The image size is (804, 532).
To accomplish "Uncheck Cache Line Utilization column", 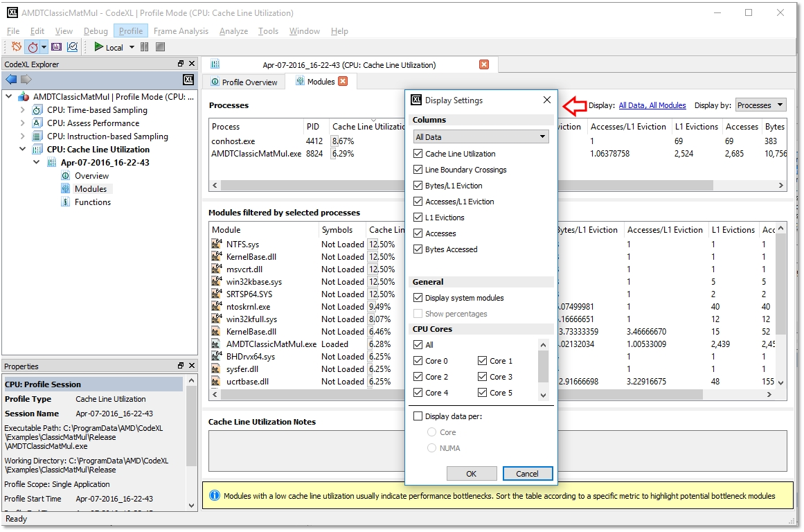I will click(x=418, y=153).
